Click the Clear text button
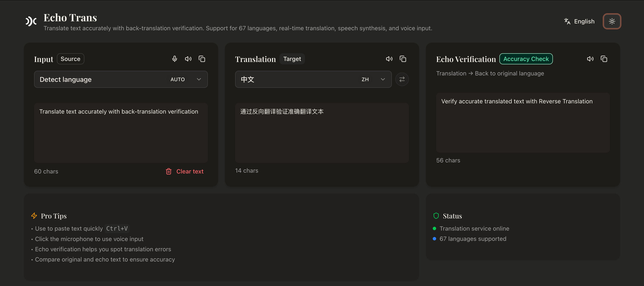This screenshot has width=644, height=286. pos(190,171)
